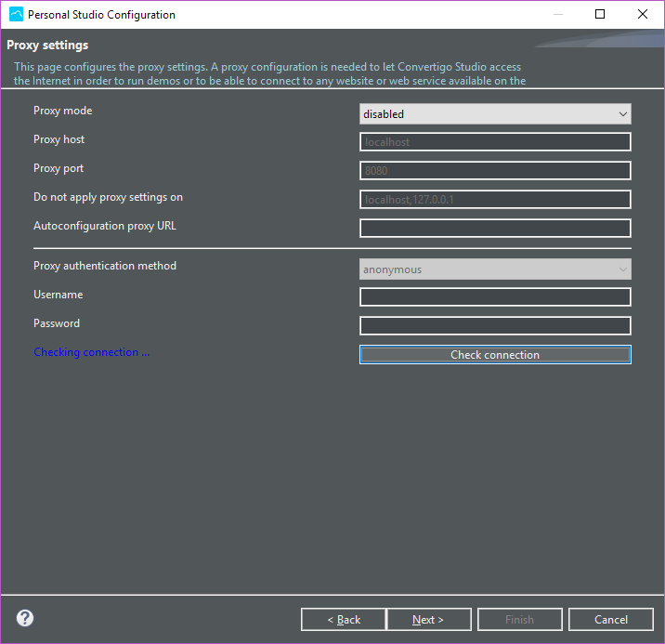Screen dimensions: 665x644
Task: Maximize the Personal Studio Configuration window
Action: [600, 15]
